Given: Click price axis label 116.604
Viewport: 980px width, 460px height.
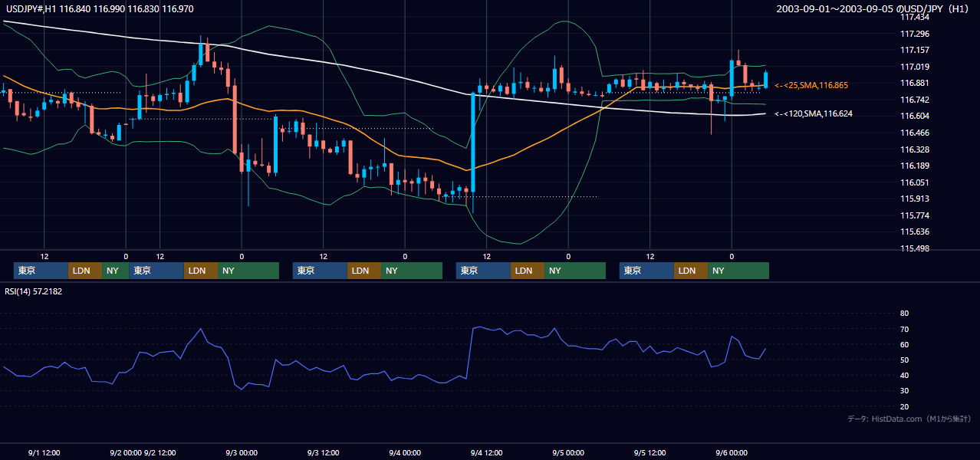Looking at the screenshot, I should point(914,116).
